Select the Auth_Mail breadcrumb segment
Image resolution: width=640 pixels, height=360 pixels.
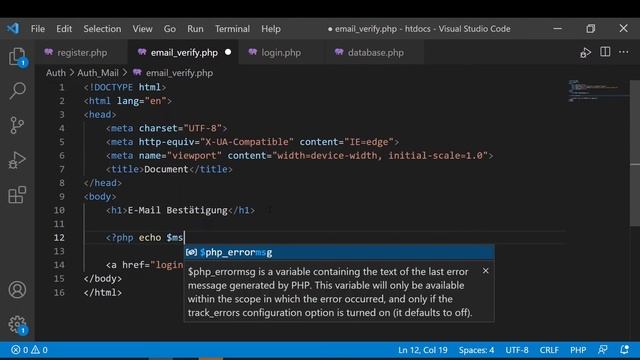[98, 73]
